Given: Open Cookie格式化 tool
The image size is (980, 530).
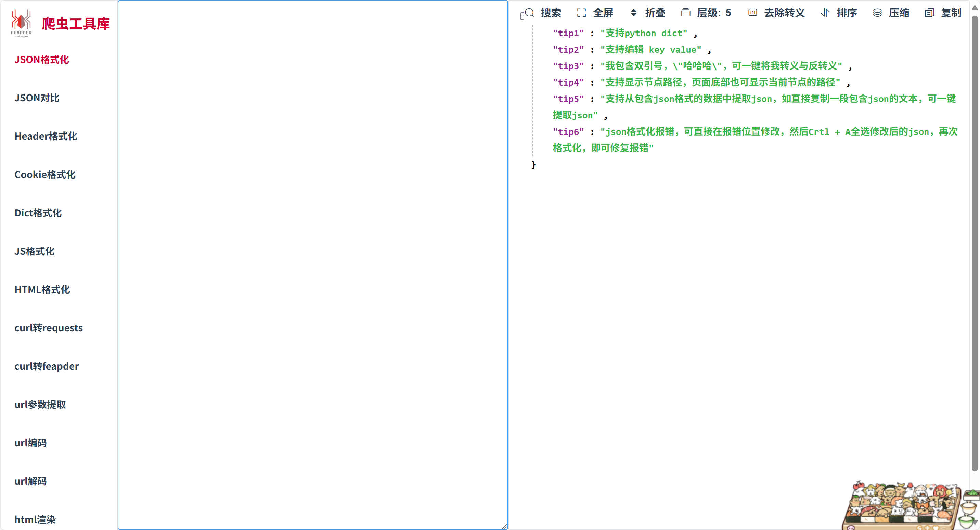Looking at the screenshot, I should pyautogui.click(x=45, y=175).
